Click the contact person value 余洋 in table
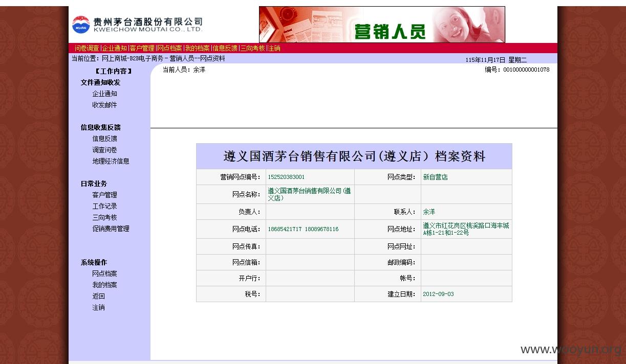Image resolution: width=626 pixels, height=364 pixels. 429,212
